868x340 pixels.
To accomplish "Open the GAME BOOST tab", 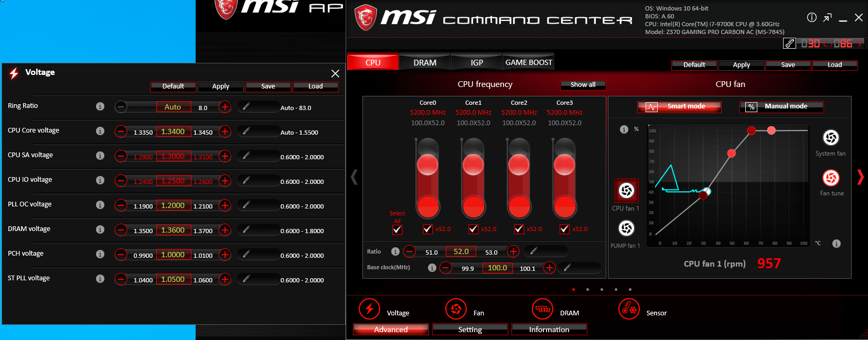I will [529, 62].
